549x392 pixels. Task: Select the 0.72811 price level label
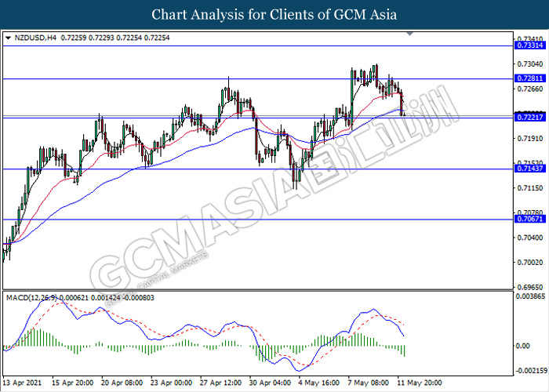[530, 78]
